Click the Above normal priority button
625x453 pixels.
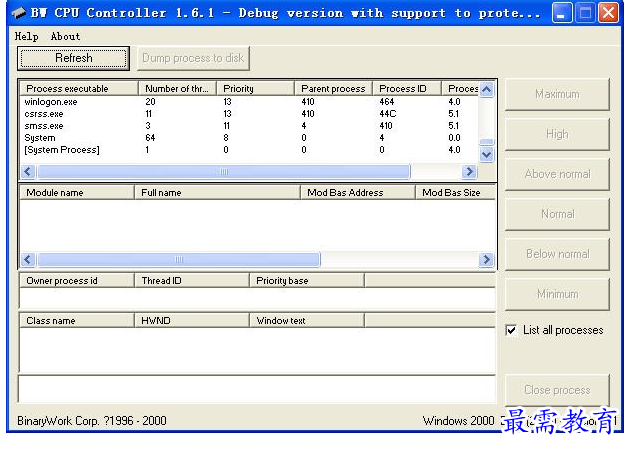coord(557,174)
